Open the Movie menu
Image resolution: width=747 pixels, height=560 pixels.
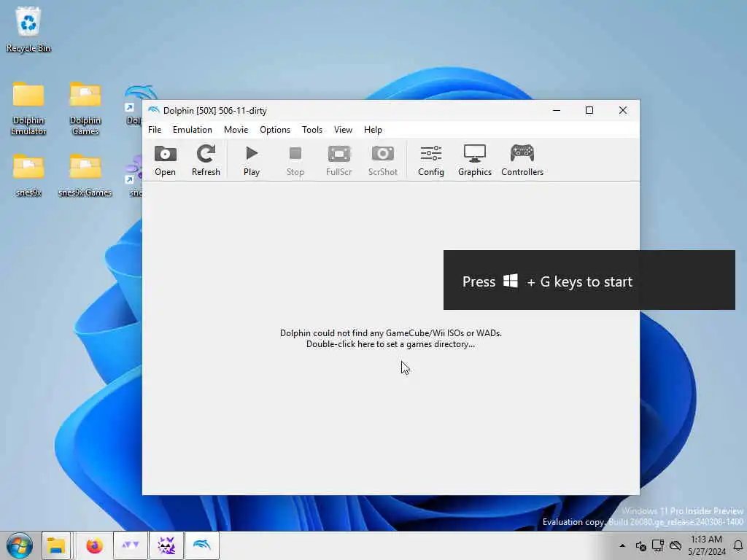tap(236, 130)
